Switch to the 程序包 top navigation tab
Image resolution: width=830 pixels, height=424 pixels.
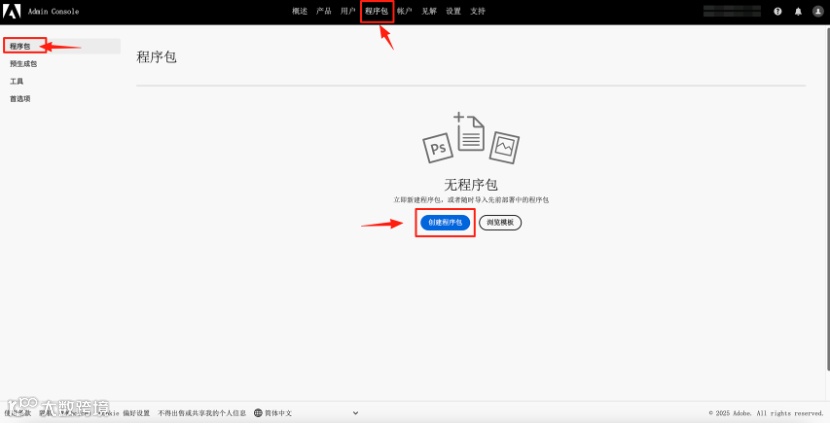coord(376,11)
